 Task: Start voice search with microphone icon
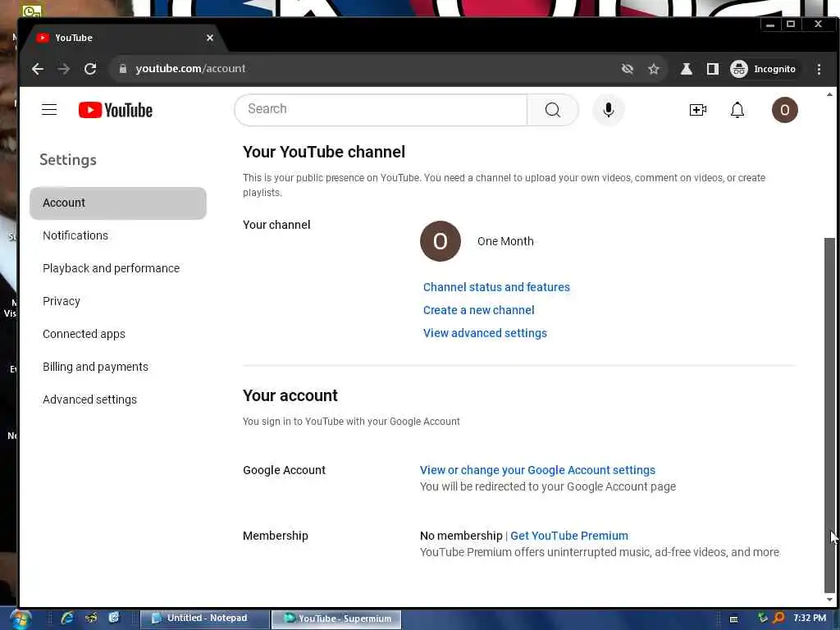608,110
